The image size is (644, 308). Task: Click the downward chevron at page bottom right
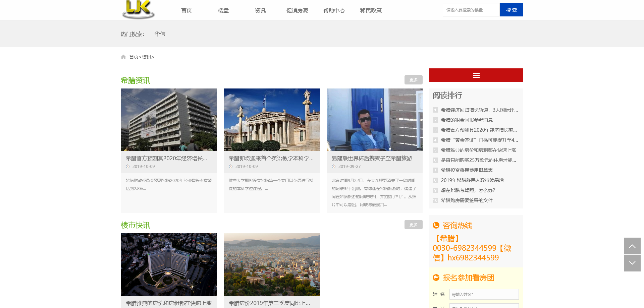click(x=632, y=263)
